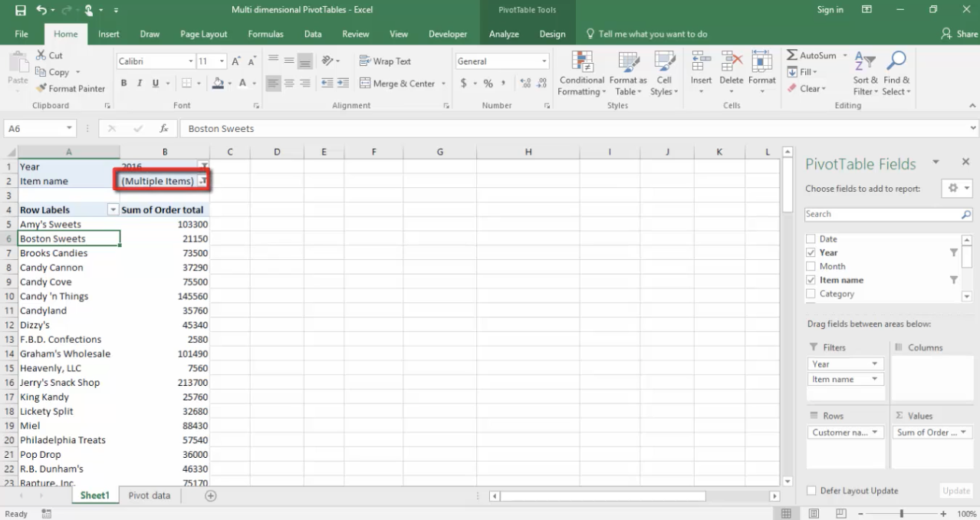Uncheck the Item name field checkbox
This screenshot has width=980, height=520.
[811, 280]
